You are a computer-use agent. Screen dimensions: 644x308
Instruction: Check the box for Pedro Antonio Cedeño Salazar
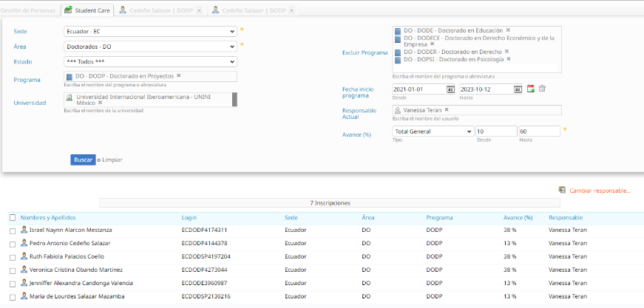click(13, 244)
